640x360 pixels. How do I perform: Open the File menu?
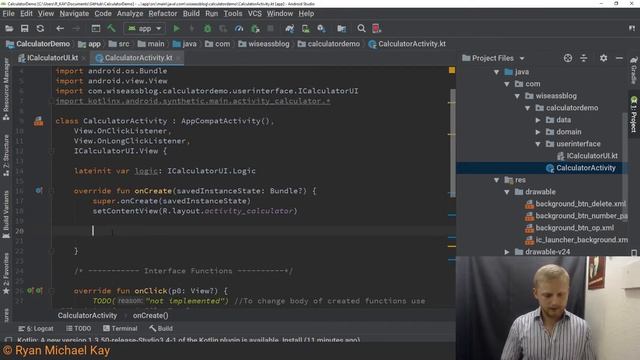coord(8,13)
